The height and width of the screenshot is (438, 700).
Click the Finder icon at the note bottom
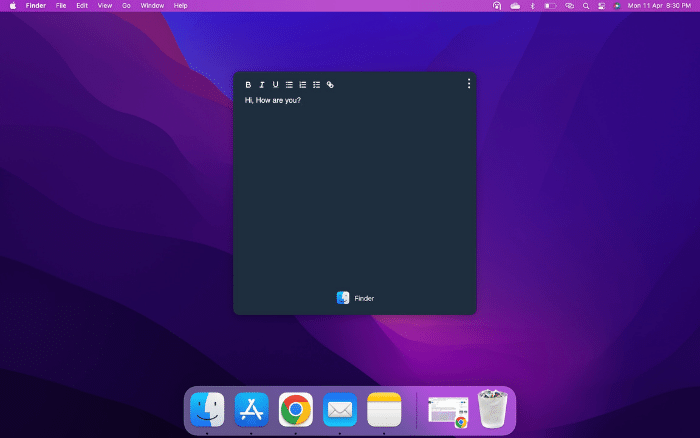[x=343, y=298]
